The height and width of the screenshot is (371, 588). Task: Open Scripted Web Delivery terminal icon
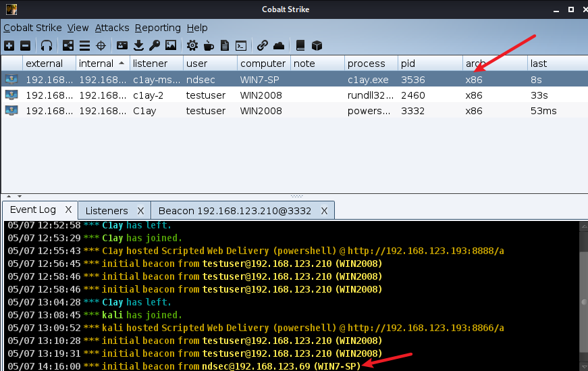[241, 46]
